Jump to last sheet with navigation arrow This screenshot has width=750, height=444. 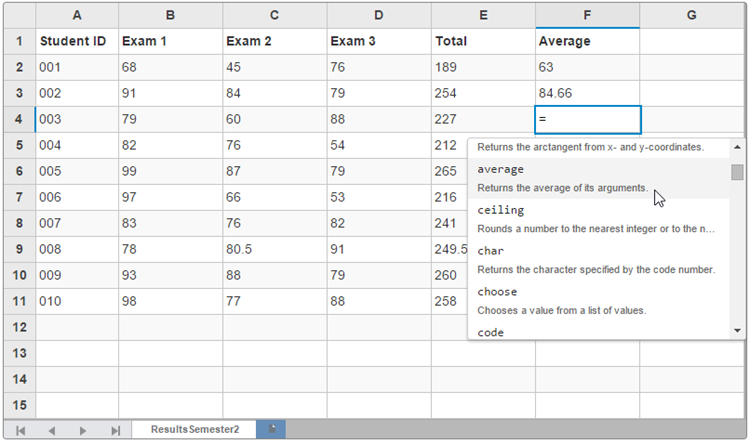click(115, 430)
